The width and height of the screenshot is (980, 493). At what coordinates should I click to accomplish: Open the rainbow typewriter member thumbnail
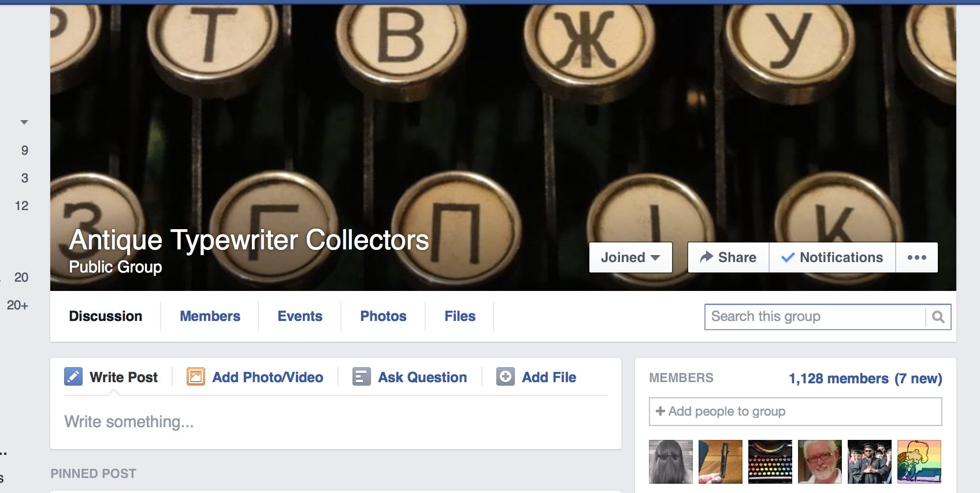coord(770,462)
